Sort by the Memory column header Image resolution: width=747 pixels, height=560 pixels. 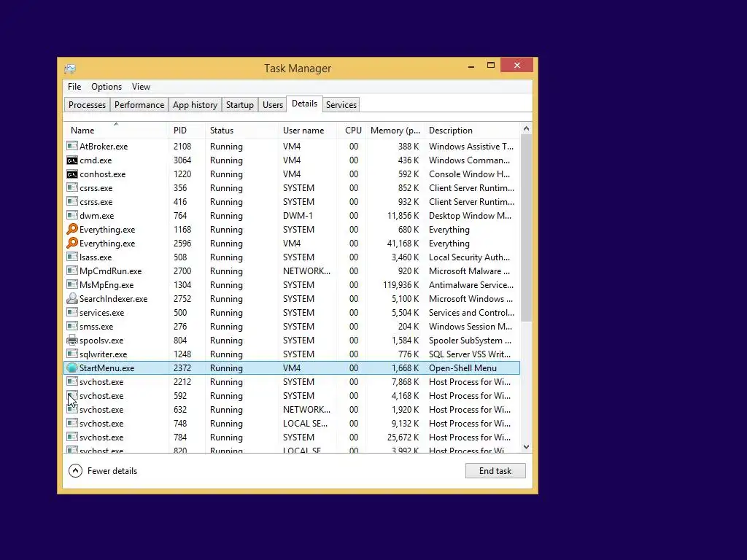[x=395, y=130]
